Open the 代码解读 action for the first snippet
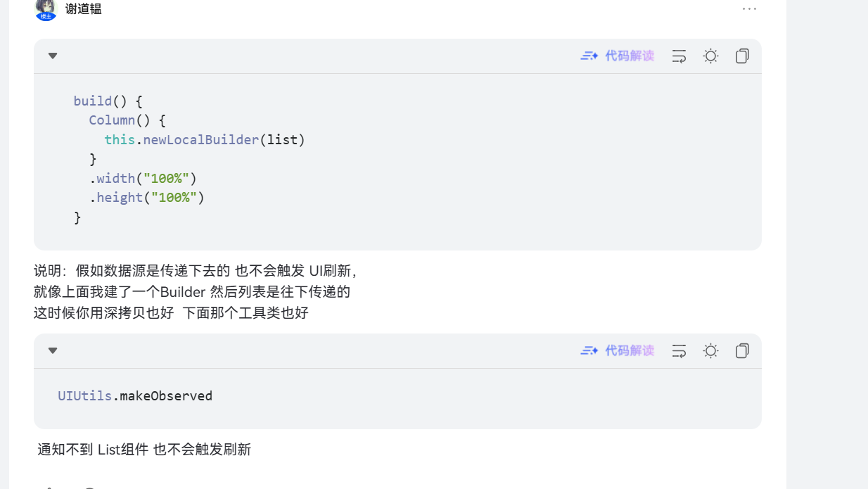 630,56
